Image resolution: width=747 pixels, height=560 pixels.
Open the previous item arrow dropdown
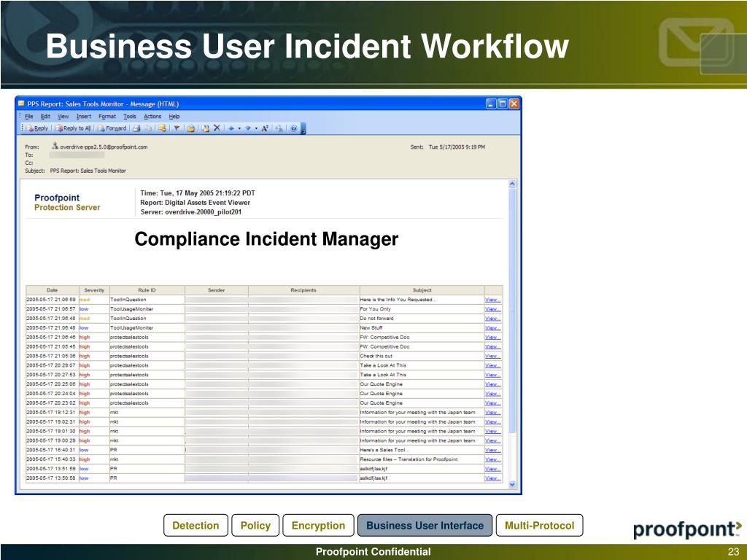(239, 128)
